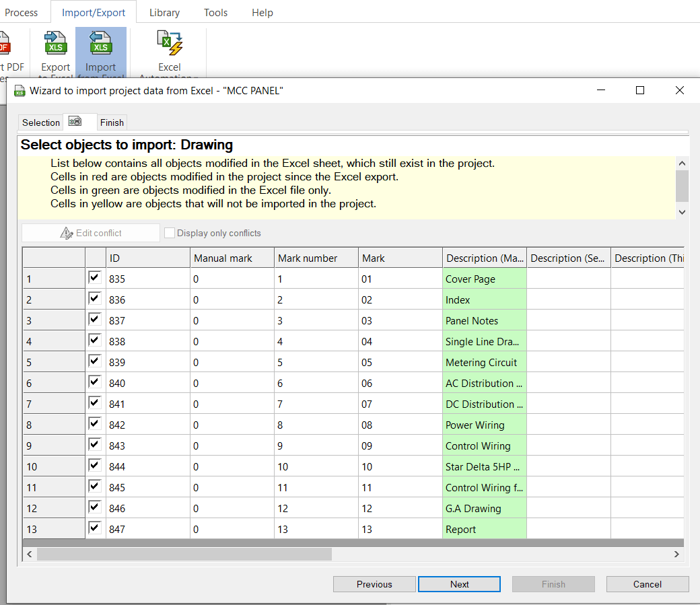Switch to the Selection wizard tab
Viewport: 700px width, 605px height.
40,122
